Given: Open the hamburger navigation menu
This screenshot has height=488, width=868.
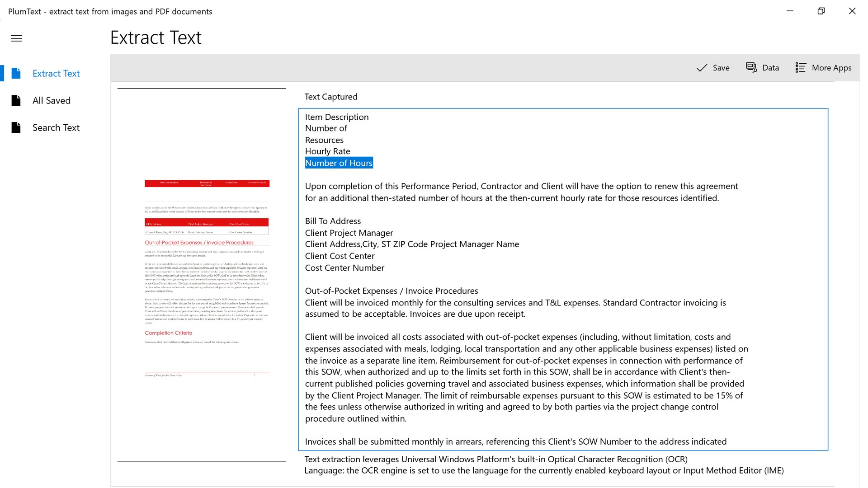Looking at the screenshot, I should (16, 38).
